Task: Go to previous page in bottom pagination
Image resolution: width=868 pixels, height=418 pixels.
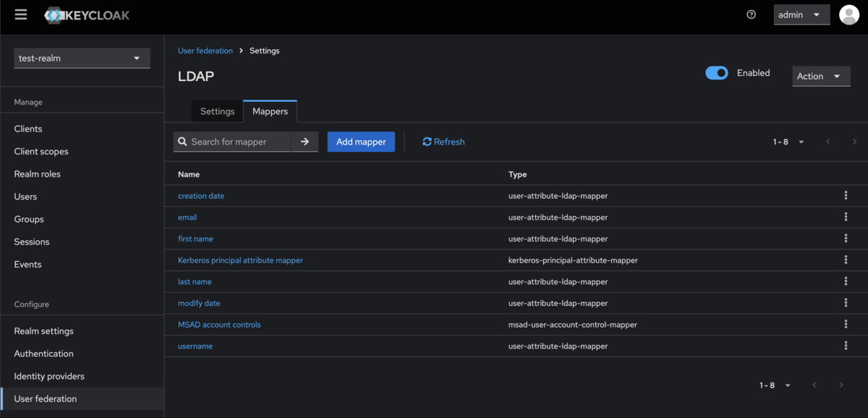Action: tap(814, 385)
